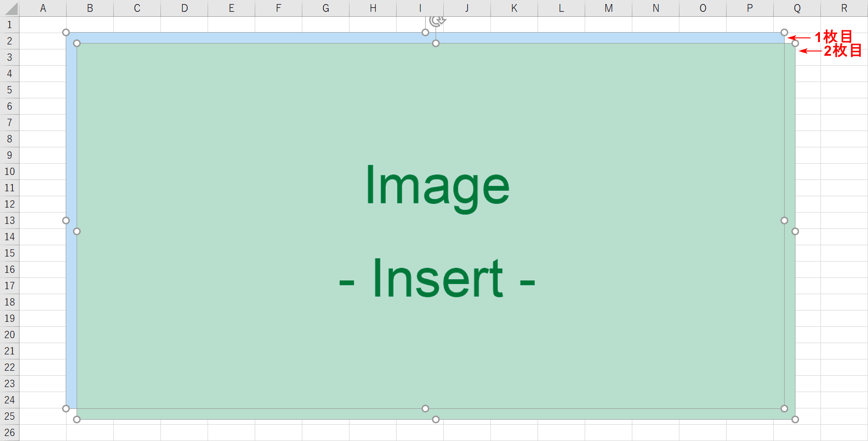Screen dimensions: 868x441
Task: Select row 26 header
Action: point(10,432)
